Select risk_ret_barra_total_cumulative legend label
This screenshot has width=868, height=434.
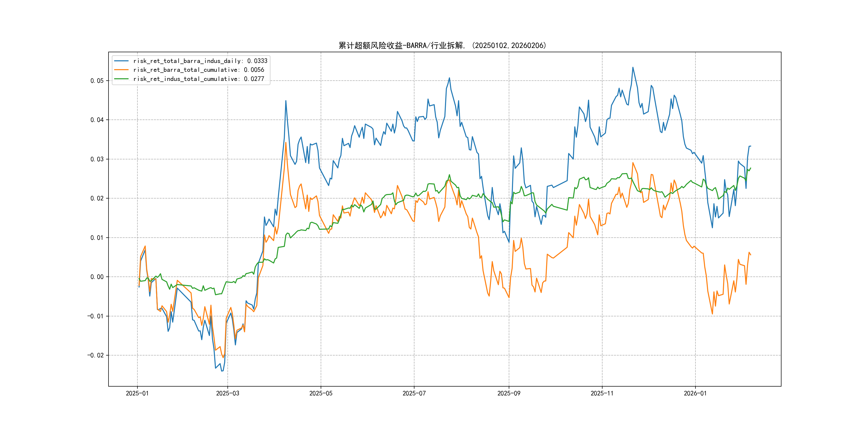click(199, 70)
